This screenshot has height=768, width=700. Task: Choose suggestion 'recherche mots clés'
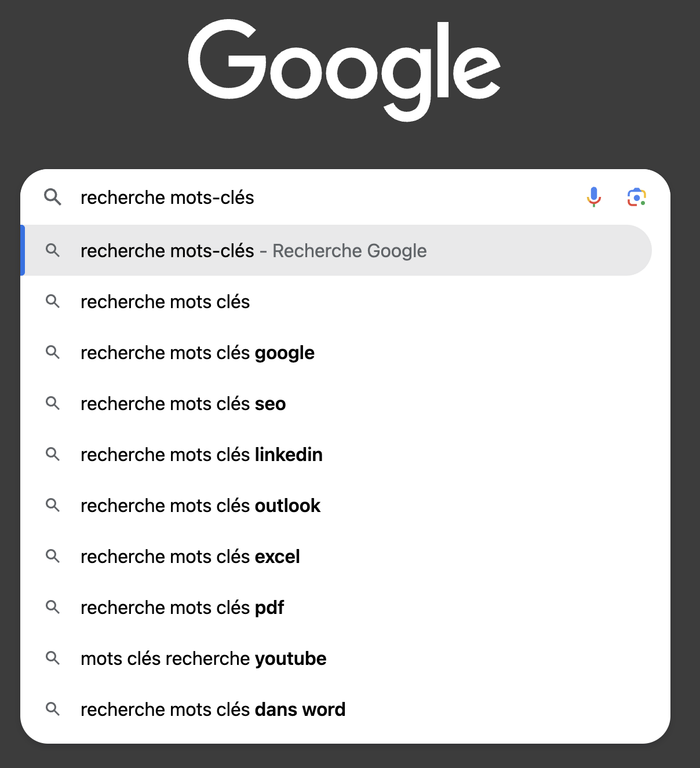(336, 301)
